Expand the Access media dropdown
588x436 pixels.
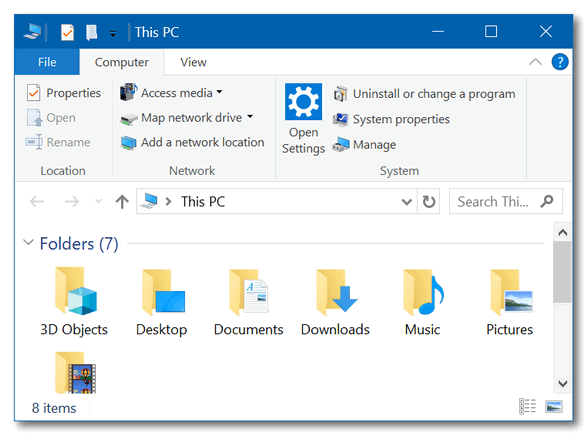pyautogui.click(x=219, y=92)
